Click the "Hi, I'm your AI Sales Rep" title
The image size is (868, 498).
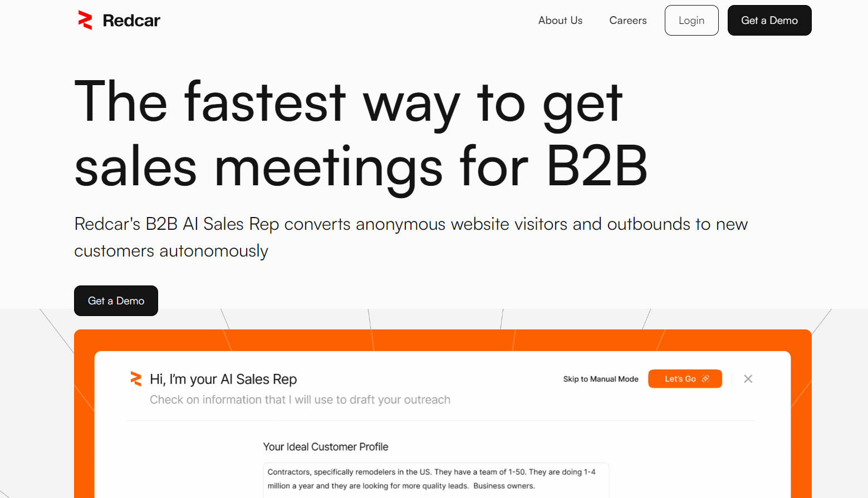point(223,379)
